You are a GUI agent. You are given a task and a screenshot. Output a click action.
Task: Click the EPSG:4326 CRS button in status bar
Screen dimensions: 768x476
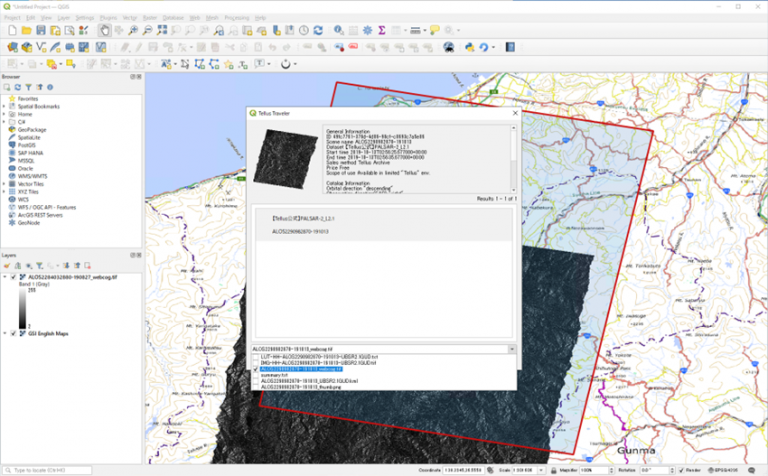tap(724, 470)
